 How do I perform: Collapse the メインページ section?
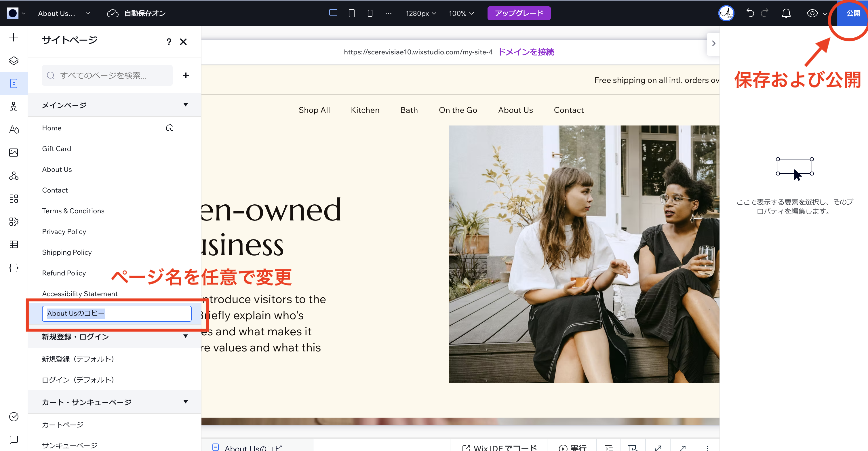click(x=185, y=105)
